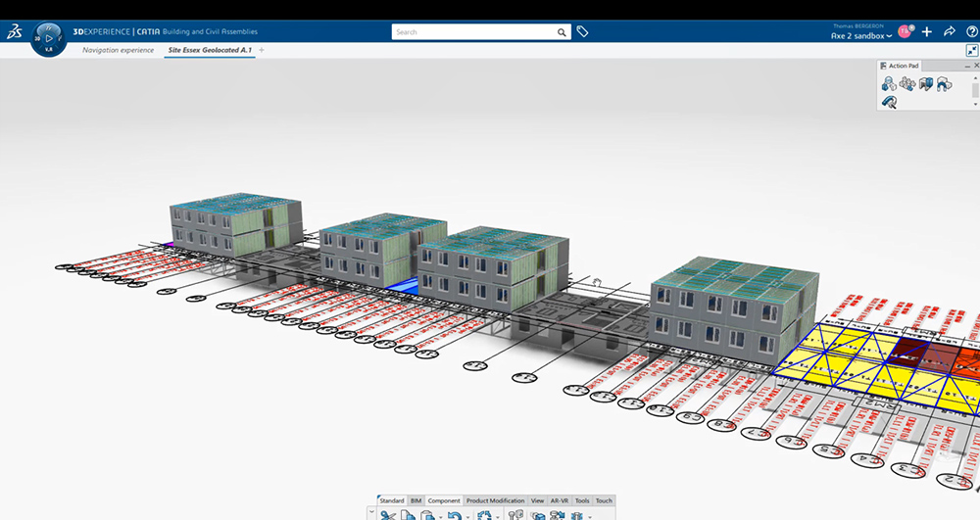Viewport: 980px width, 520px height.
Task: Click second Action Pad icon with molecule cluster
Action: [x=907, y=83]
